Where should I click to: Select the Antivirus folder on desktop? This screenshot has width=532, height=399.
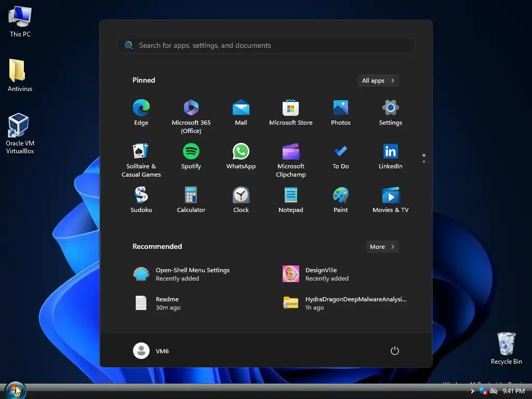pos(20,75)
